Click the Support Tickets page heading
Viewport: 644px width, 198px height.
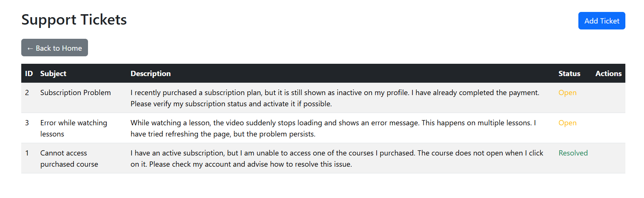coord(74,20)
